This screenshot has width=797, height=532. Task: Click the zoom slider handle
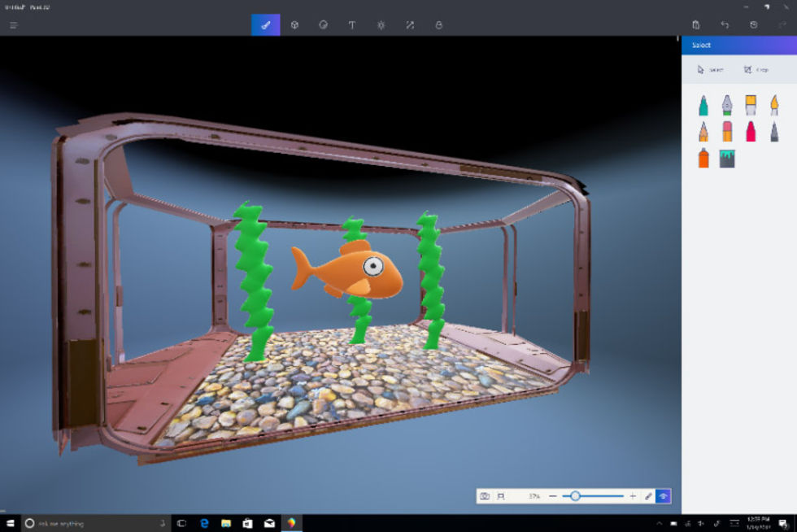575,496
